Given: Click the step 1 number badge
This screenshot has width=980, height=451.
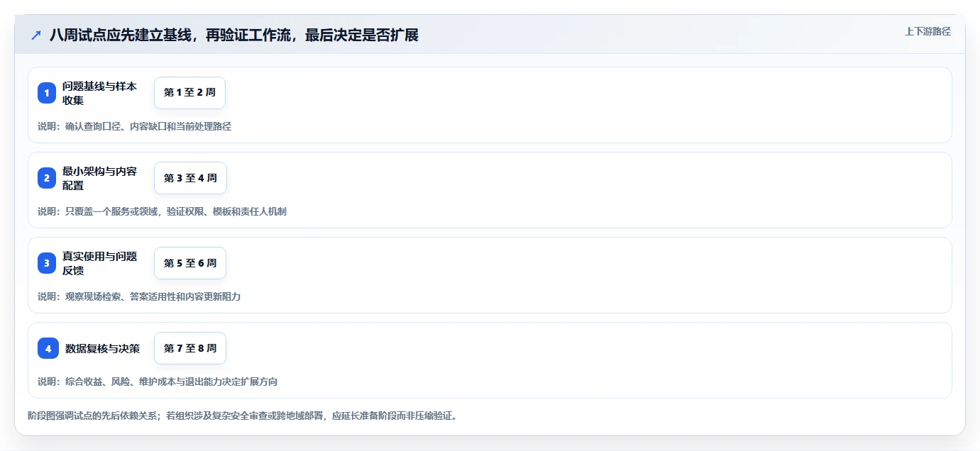Looking at the screenshot, I should pyautogui.click(x=47, y=93).
